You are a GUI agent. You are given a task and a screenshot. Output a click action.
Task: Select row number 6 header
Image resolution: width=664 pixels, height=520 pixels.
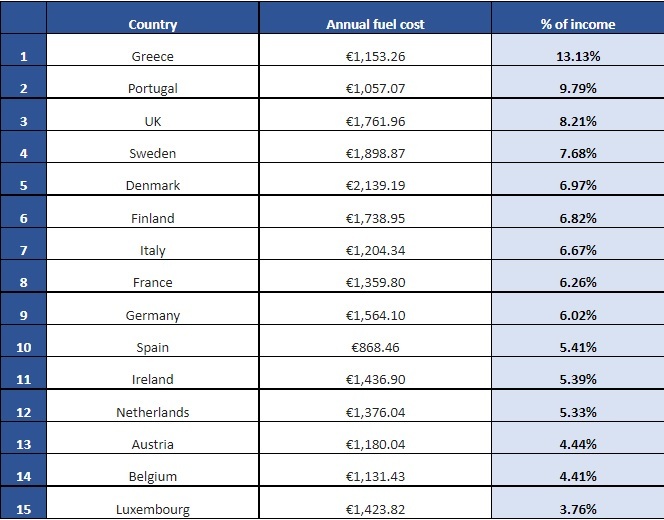(x=24, y=218)
